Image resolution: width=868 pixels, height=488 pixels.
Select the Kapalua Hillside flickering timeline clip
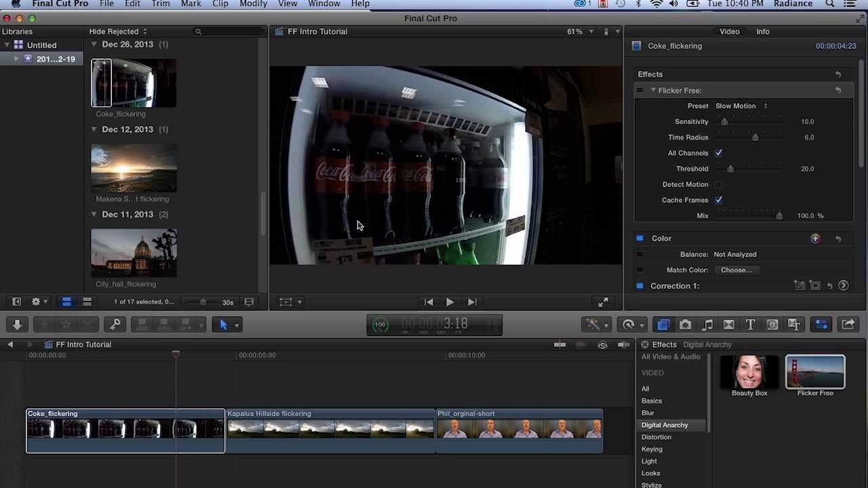click(x=330, y=430)
